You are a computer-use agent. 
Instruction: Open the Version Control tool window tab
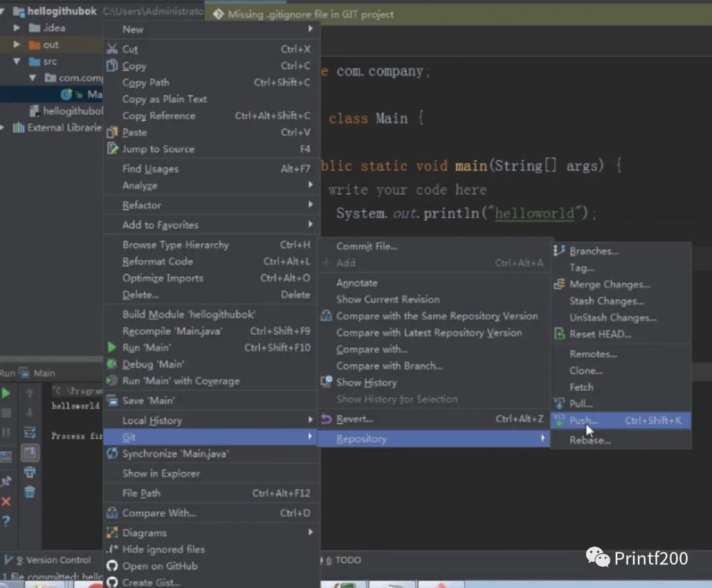[x=53, y=560]
